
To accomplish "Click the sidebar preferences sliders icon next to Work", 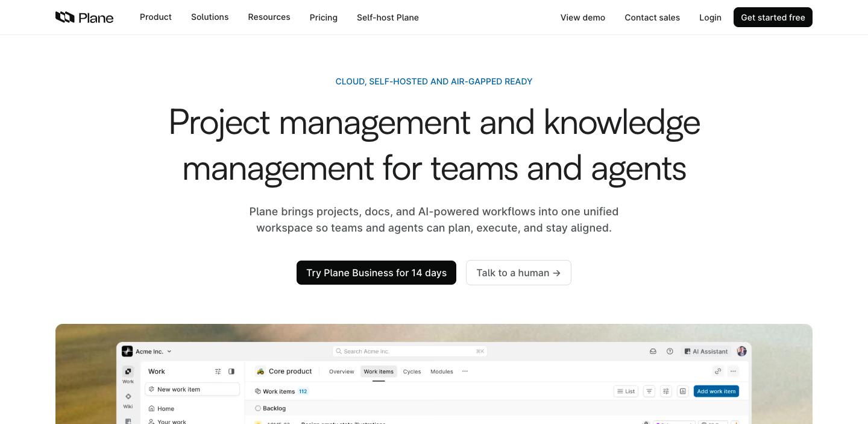I will click(218, 372).
